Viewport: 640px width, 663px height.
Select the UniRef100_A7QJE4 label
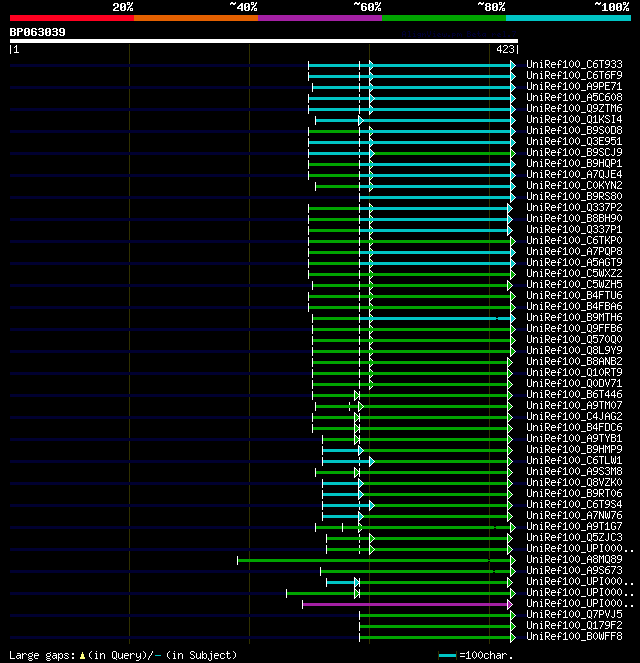[x=574, y=174]
